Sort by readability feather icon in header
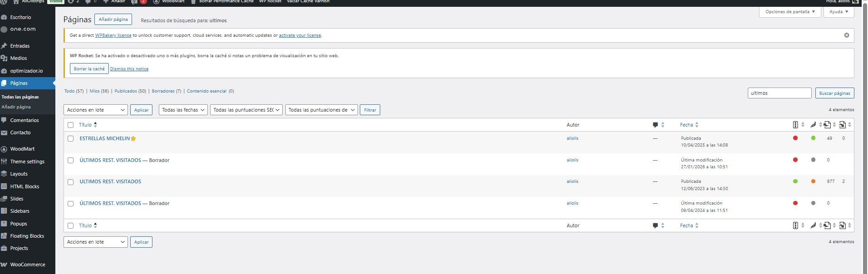This screenshot has height=274, width=868. pyautogui.click(x=813, y=125)
